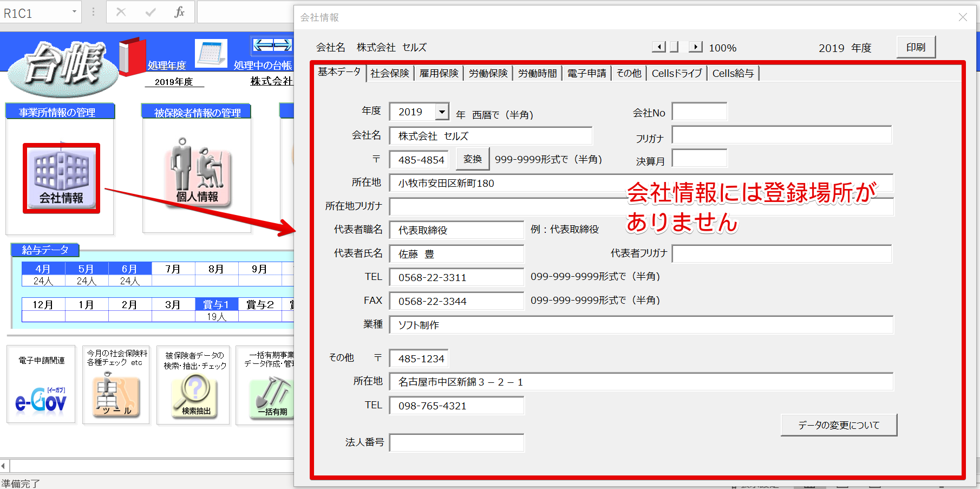The width and height of the screenshot is (980, 489).
Task: Click the 変換 postal code button
Action: coord(473,159)
